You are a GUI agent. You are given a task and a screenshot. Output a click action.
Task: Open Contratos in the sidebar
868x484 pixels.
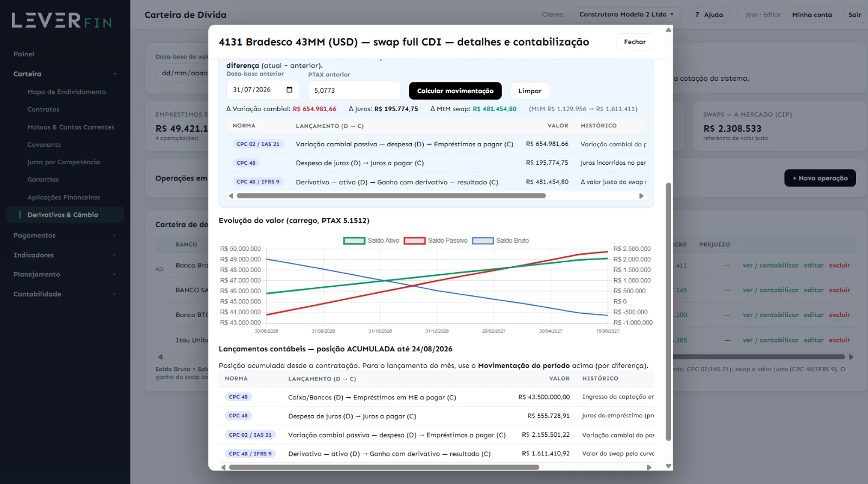pyautogui.click(x=43, y=109)
